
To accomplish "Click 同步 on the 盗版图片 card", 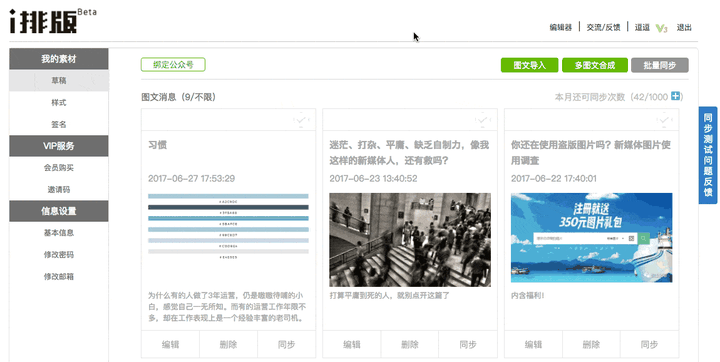I will 649,345.
